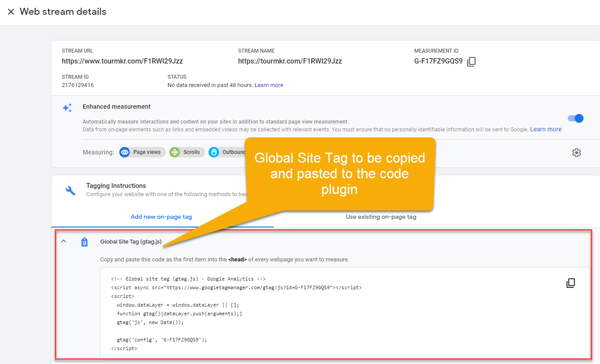Click the measurement ID text G-F17FZ9GQS9

tap(438, 61)
